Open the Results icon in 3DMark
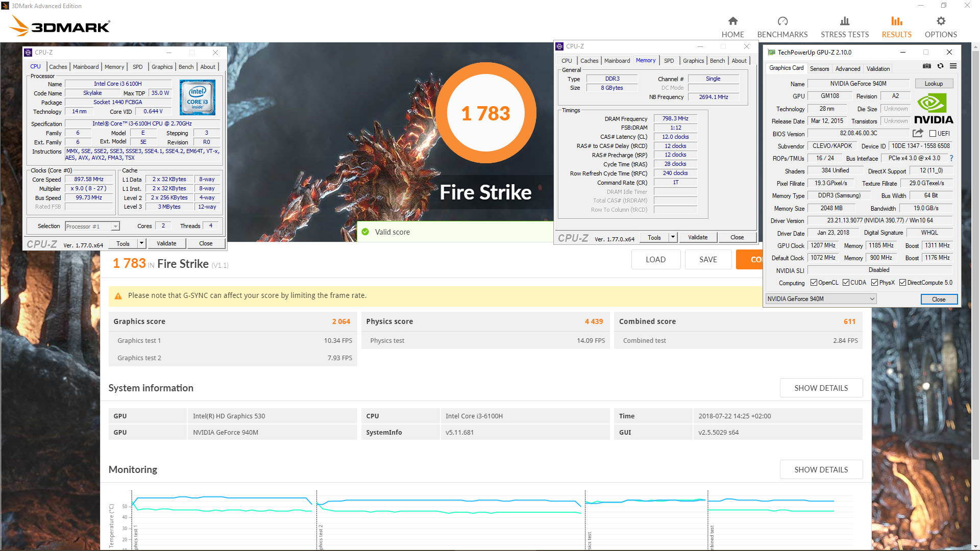The height and width of the screenshot is (551, 980). [x=897, y=21]
